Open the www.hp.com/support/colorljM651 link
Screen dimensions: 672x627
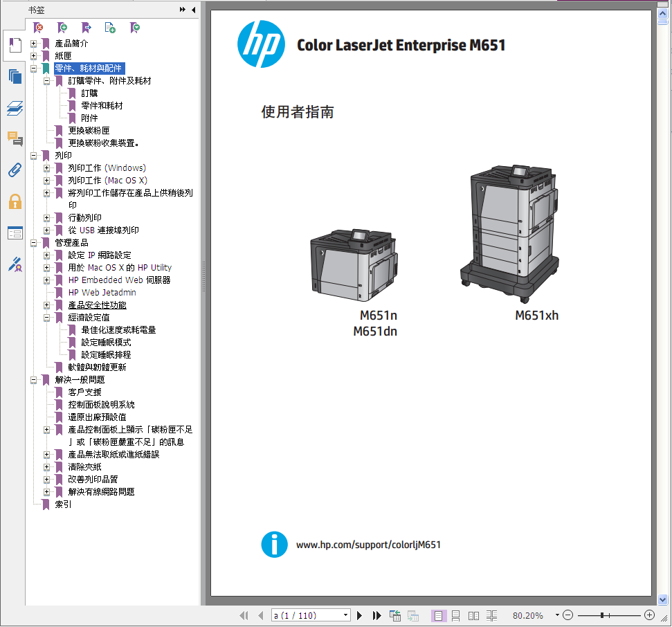point(369,545)
